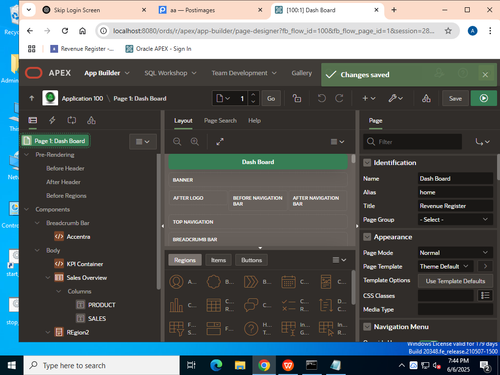
Task: Open the Page Mode dropdown
Action: click(455, 252)
